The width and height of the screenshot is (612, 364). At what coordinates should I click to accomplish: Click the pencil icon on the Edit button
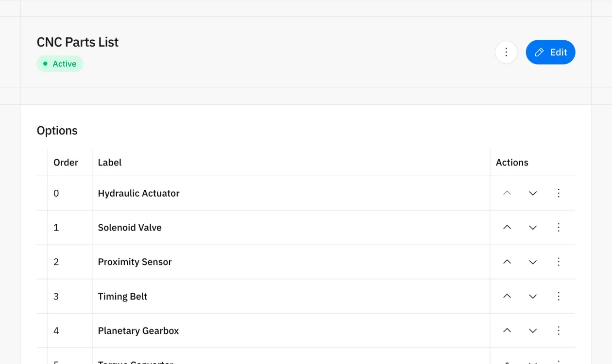click(x=539, y=52)
